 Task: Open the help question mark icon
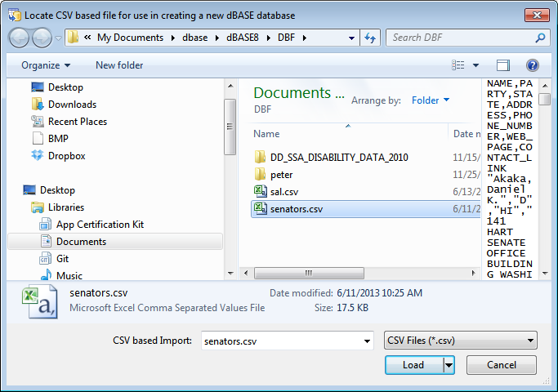click(533, 65)
